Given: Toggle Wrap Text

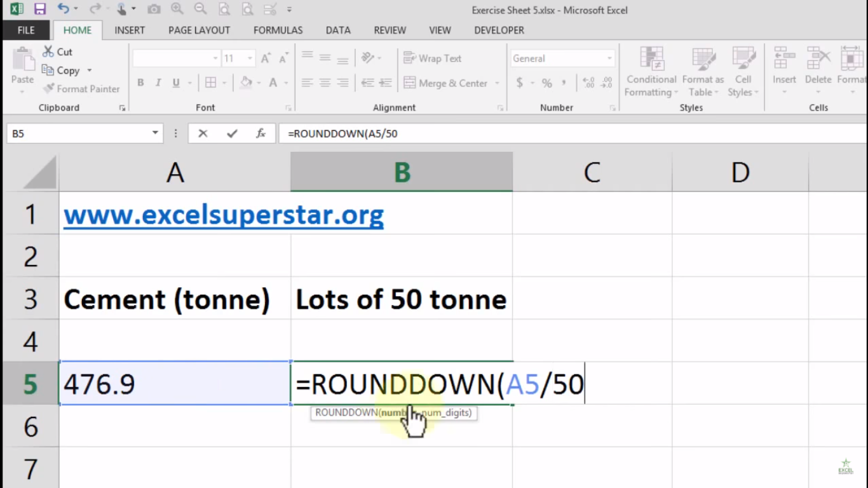Looking at the screenshot, I should 433,58.
